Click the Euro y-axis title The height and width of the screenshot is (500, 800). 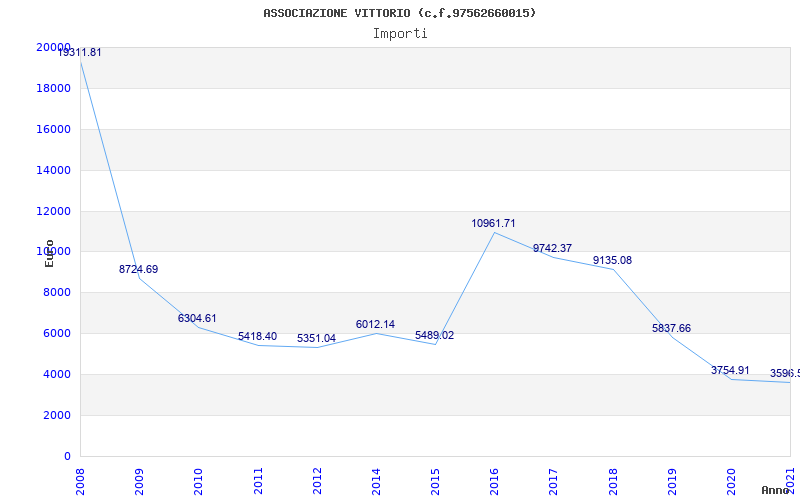pyautogui.click(x=49, y=253)
